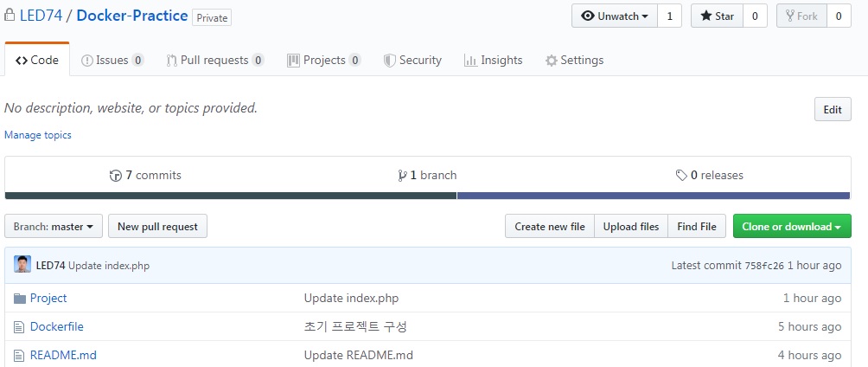Screen dimensions: 868x367
Task: Click the Project row 1 hour ago timestamp
Action: [812, 299]
